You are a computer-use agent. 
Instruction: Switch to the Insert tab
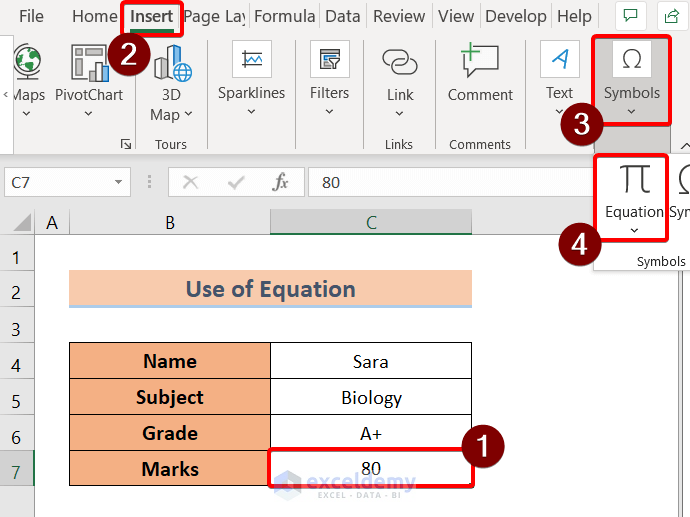[x=151, y=16]
